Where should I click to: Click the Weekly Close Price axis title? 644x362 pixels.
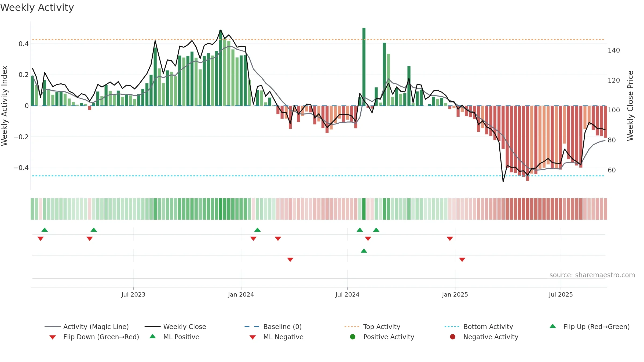[x=630, y=106]
